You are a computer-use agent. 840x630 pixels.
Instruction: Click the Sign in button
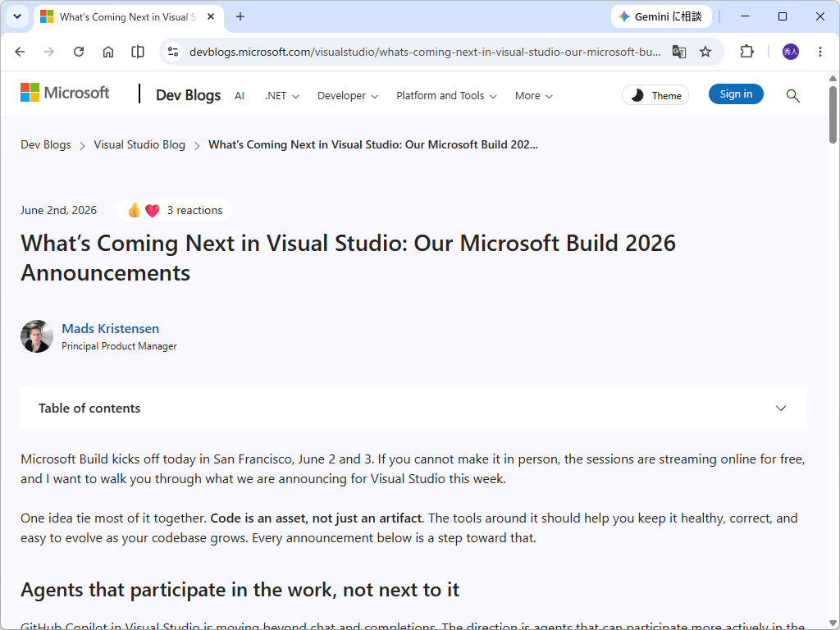[736, 94]
